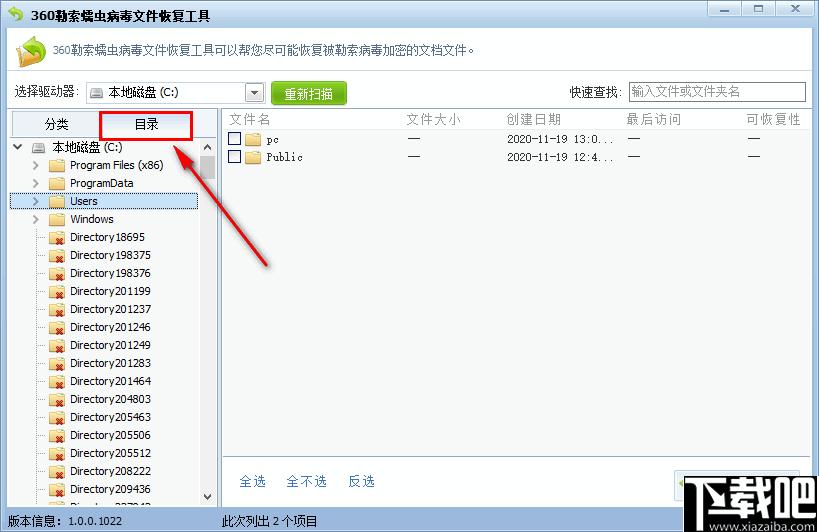
Task: Maximize the recovery tool window
Action: [758, 9]
